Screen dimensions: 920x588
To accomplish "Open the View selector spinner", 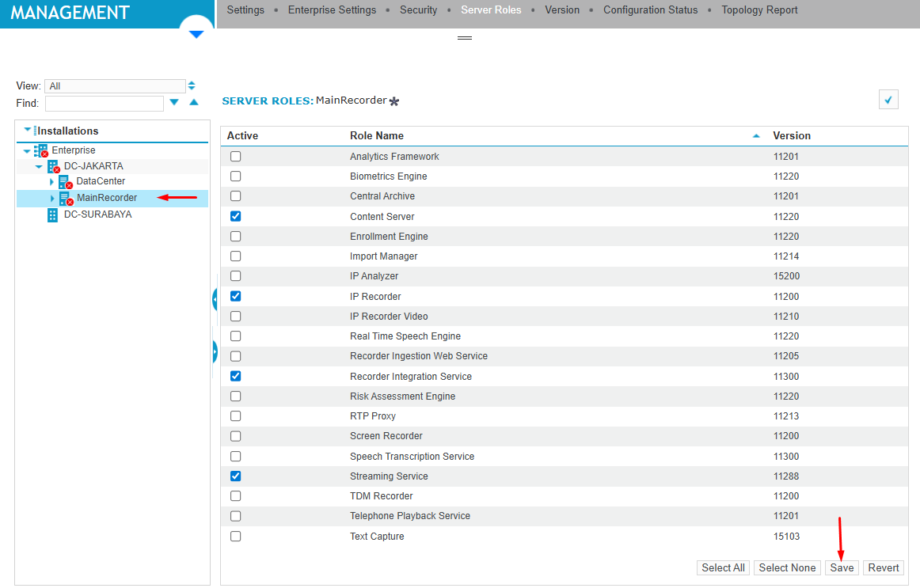I will [x=192, y=85].
